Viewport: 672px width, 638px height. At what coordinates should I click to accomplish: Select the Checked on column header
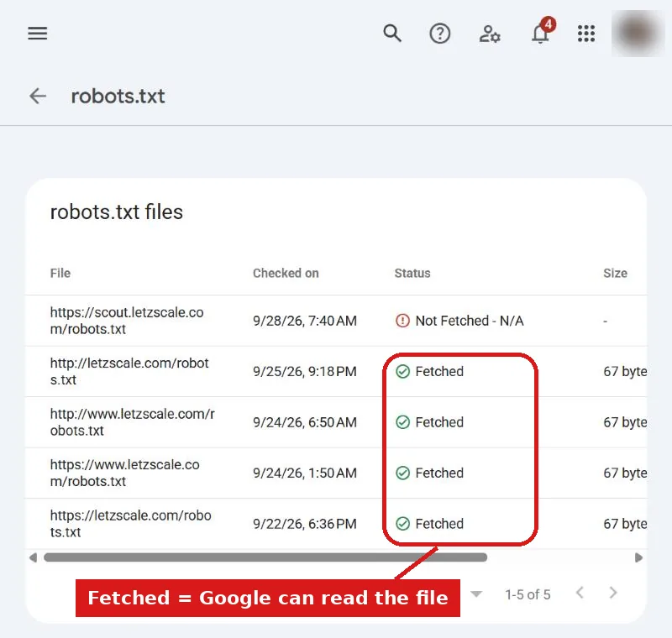point(286,273)
